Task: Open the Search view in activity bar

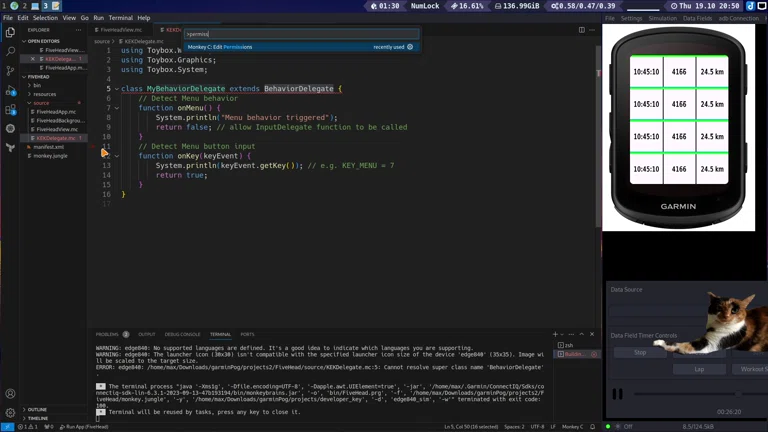Action: point(10,51)
